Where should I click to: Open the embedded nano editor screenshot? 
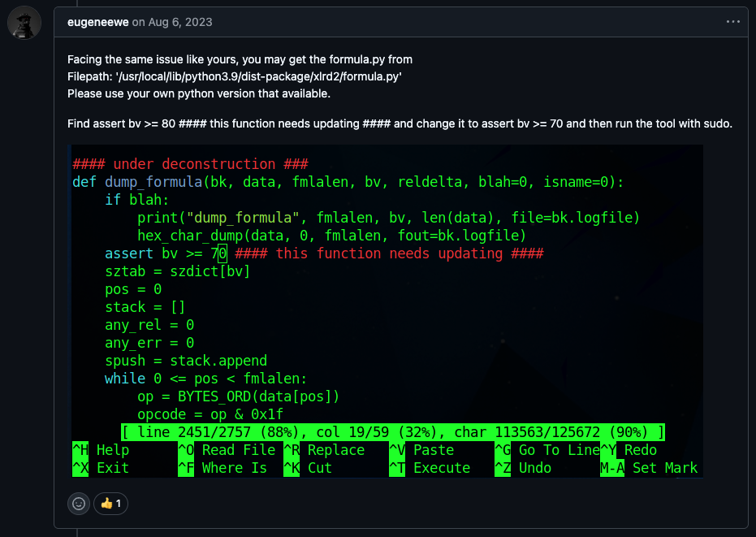tap(385, 309)
